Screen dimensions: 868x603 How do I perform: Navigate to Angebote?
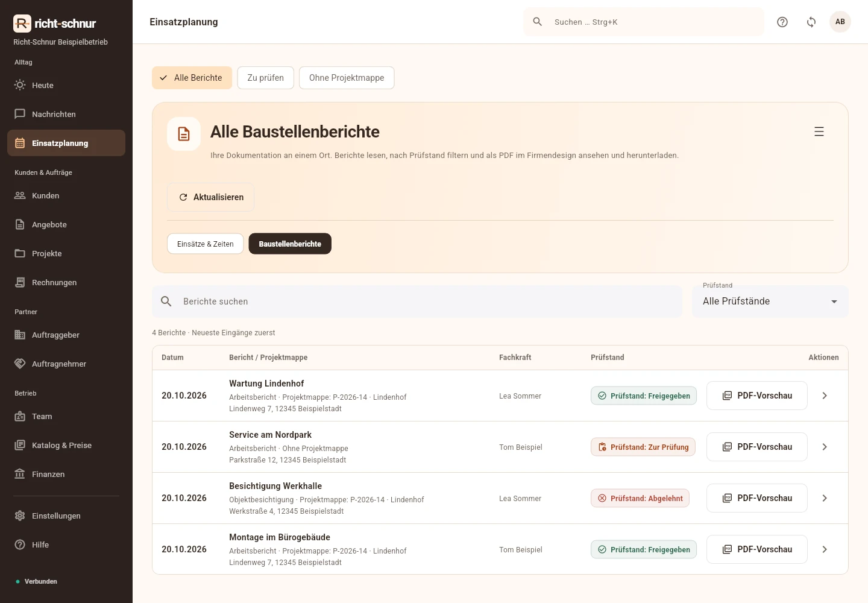point(66,224)
